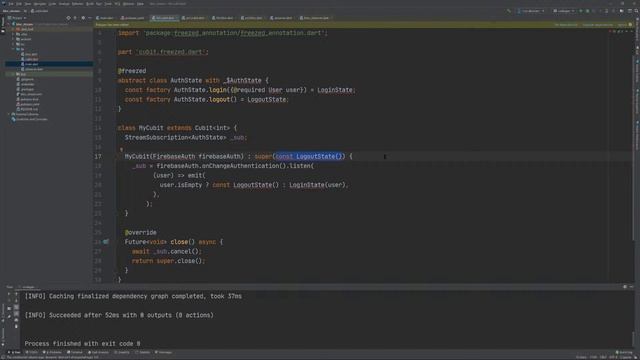Collapse the expanded lib folder

click(13, 49)
